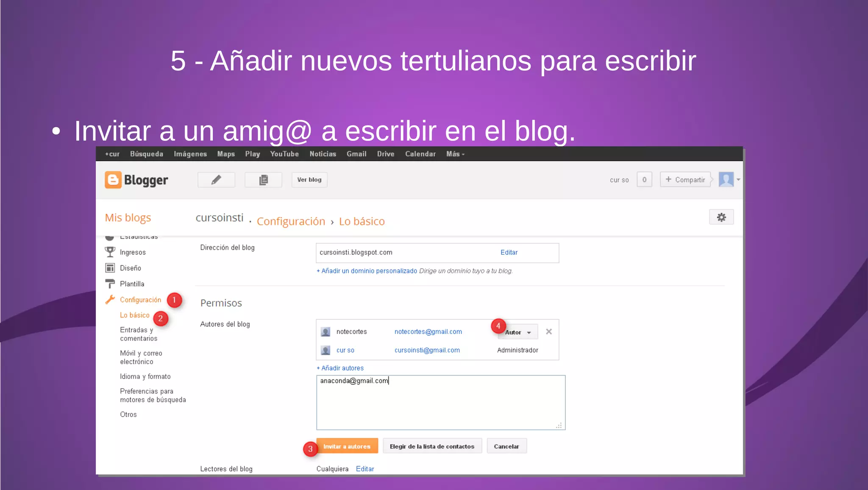Open Play in the Google bar

click(253, 154)
